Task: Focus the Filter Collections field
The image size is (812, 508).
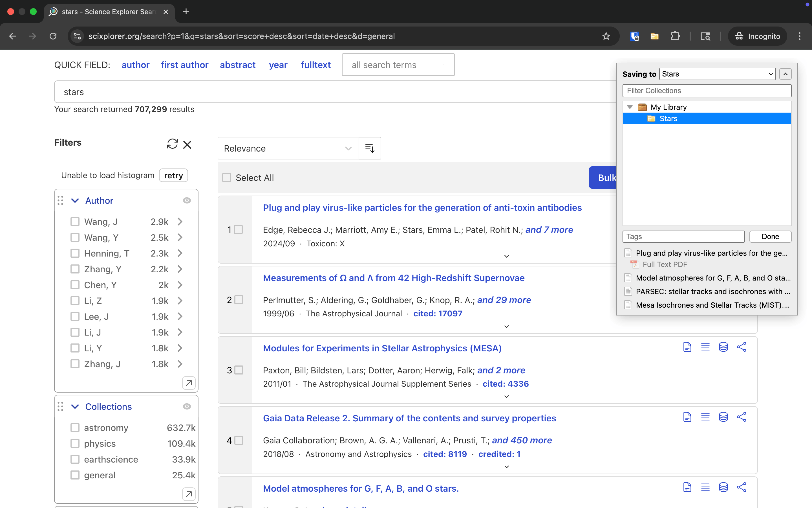Action: click(707, 91)
